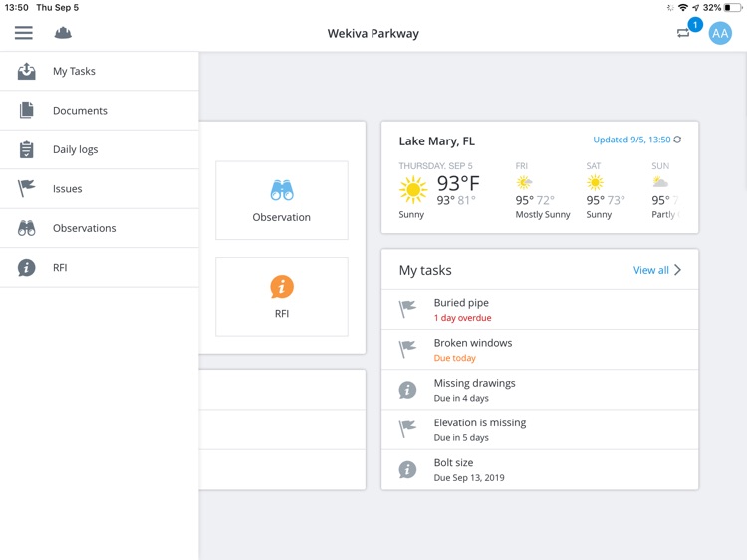Tap the Updated 9/5, 13:50 link
This screenshot has height=560, width=747.
[631, 140]
